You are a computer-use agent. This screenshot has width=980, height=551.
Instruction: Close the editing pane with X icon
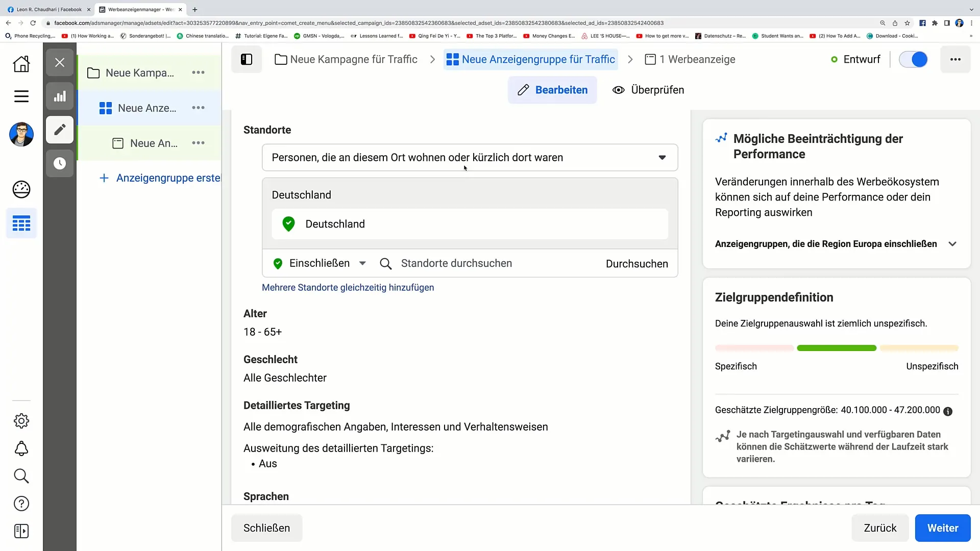tap(60, 62)
